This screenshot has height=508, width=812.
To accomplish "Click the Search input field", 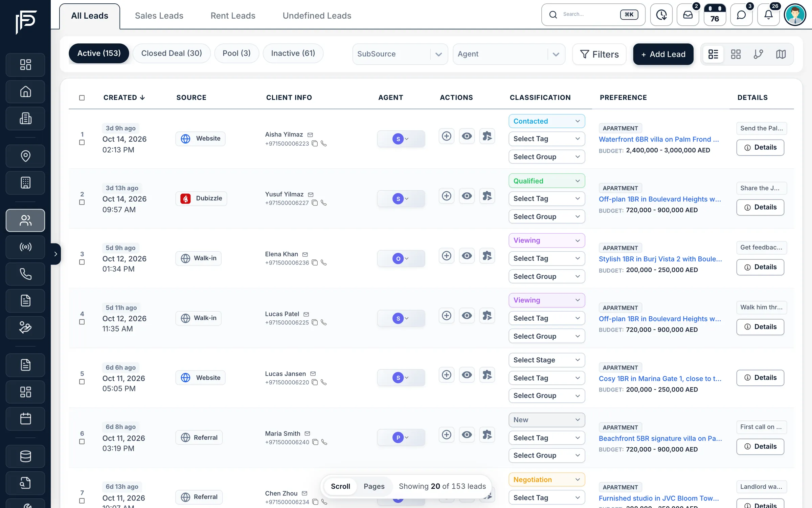I will (593, 15).
